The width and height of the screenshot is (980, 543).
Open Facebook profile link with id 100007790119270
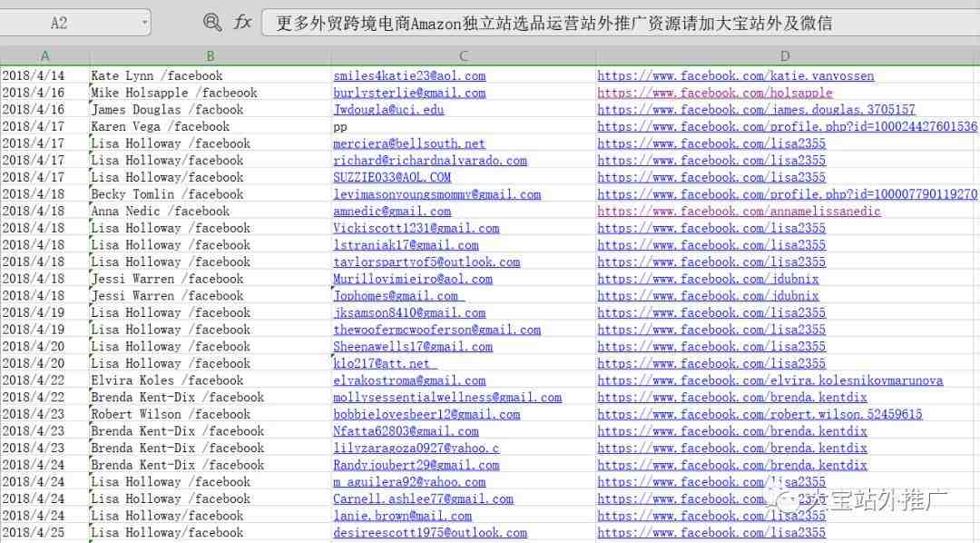(788, 194)
